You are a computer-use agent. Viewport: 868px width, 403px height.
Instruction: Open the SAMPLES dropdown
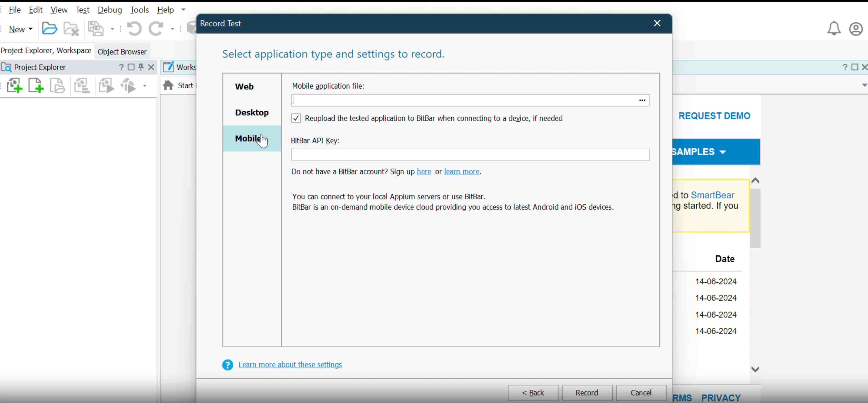[x=699, y=152]
